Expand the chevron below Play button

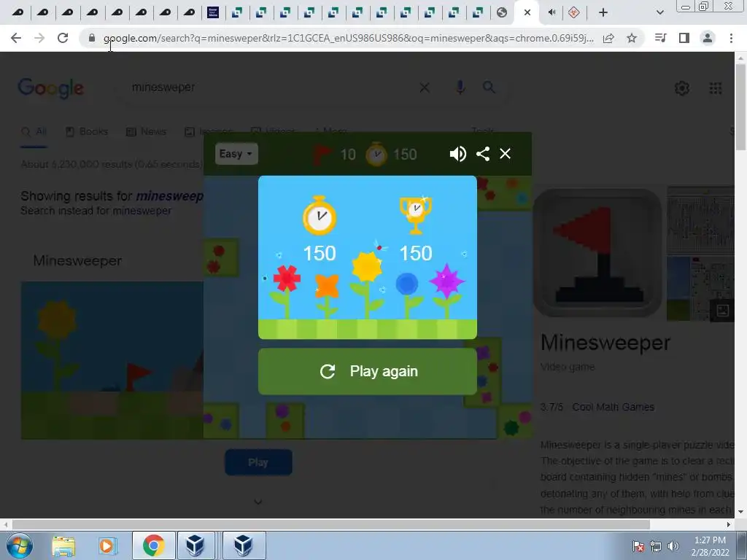(258, 502)
